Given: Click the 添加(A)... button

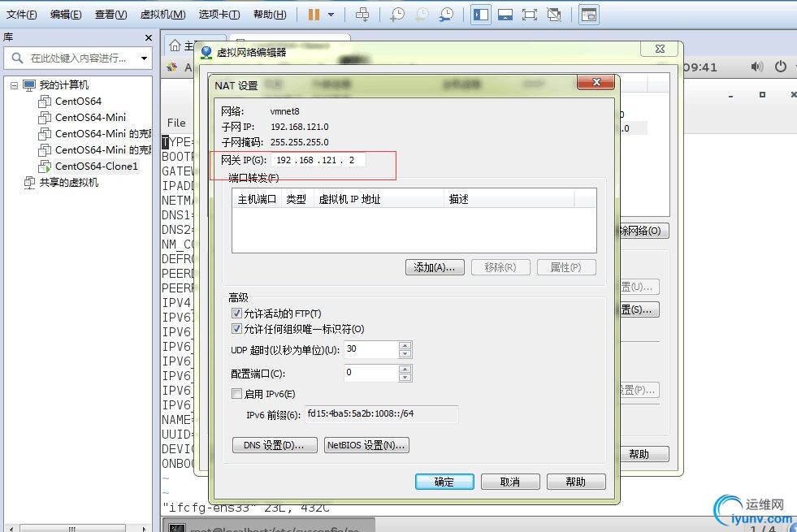Looking at the screenshot, I should point(435,267).
